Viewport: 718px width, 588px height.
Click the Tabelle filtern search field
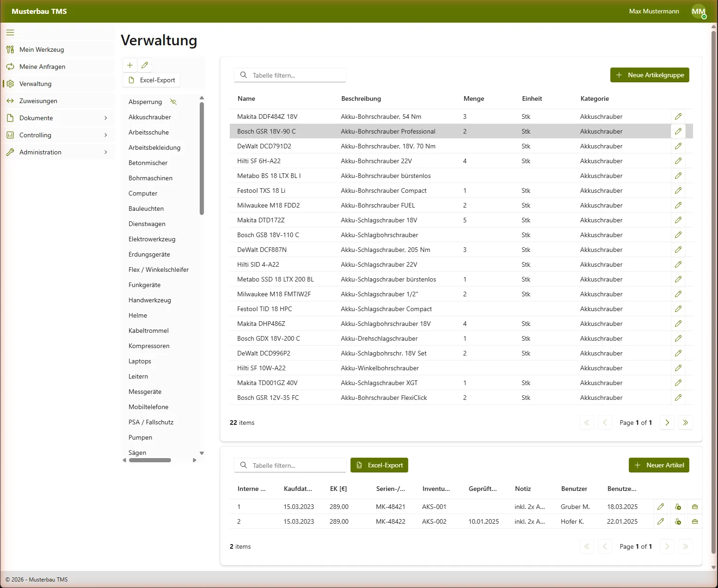tap(290, 75)
